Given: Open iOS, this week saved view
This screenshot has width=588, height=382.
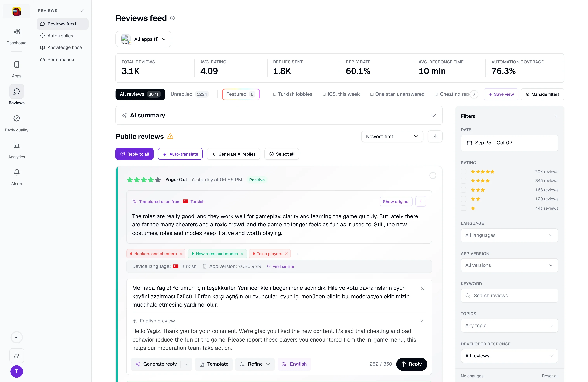Looking at the screenshot, I should click(x=341, y=94).
